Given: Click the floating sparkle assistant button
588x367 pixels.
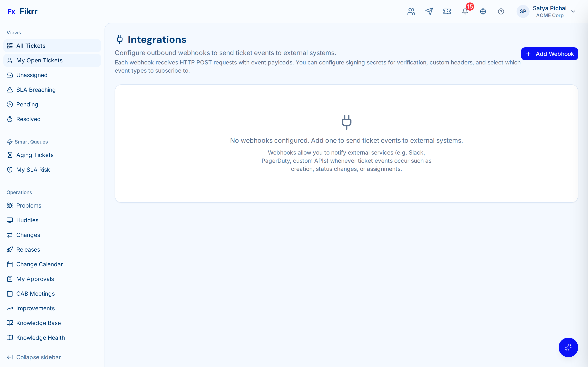Looking at the screenshot, I should pyautogui.click(x=568, y=347).
